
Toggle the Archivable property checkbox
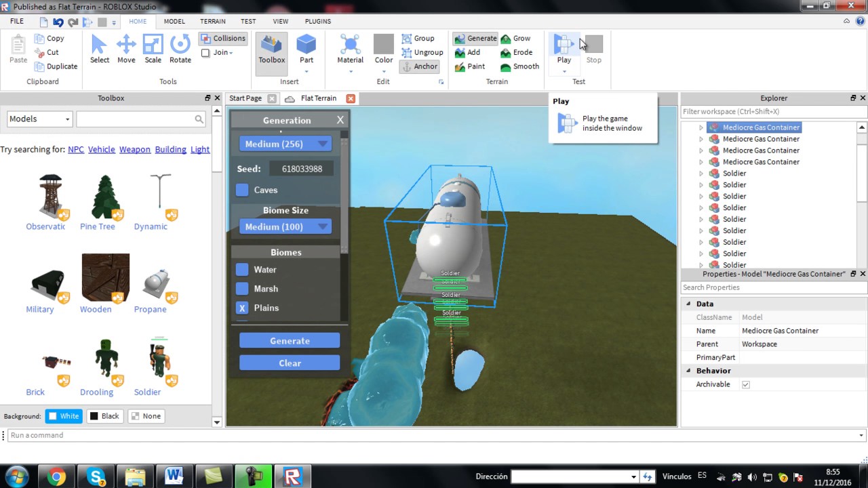tap(746, 384)
